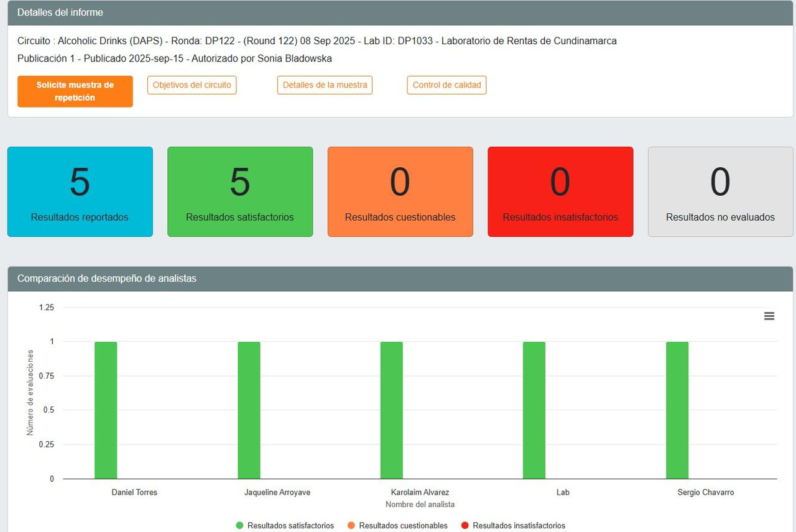Click Daniel Torres's green bar
This screenshot has width=796, height=532.
106,410
